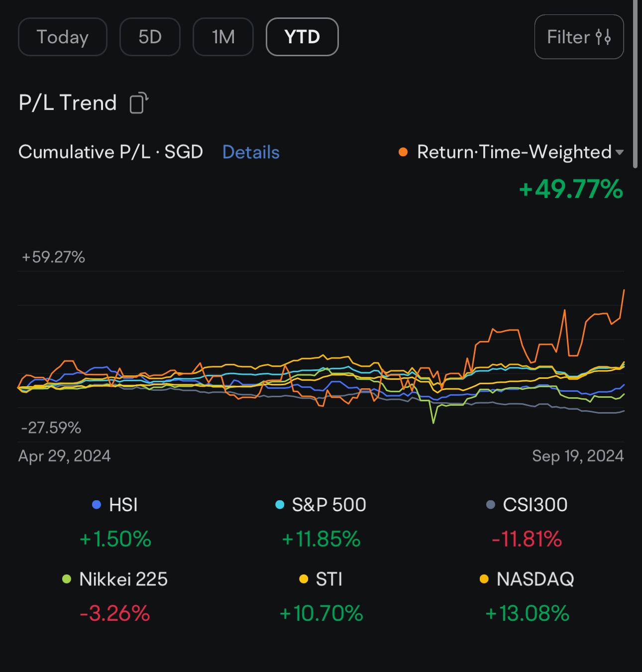Select the 5D time range
The image size is (642, 672).
tap(150, 37)
